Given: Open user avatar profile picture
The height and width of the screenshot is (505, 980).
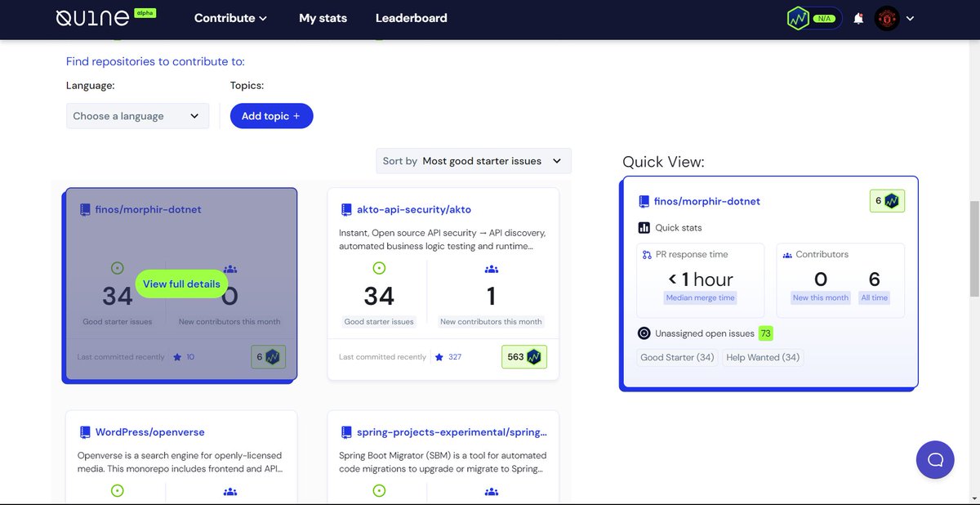Looking at the screenshot, I should (x=887, y=19).
